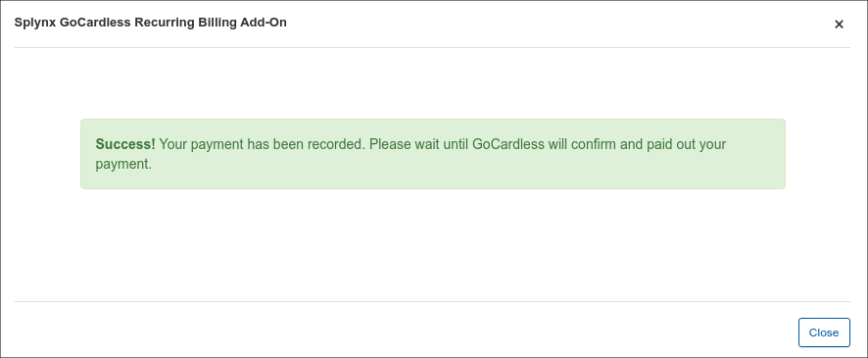Image resolution: width=868 pixels, height=358 pixels.
Task: Click the Splynx GoCardless Recurring Billing Add-On title
Action: [151, 23]
